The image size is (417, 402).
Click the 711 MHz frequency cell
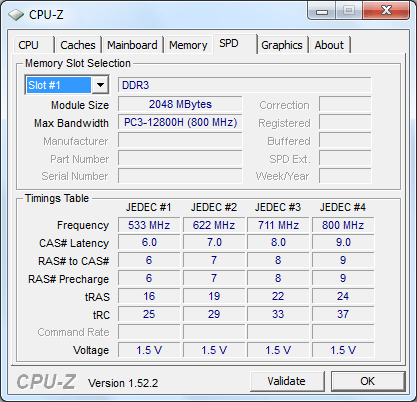278,225
